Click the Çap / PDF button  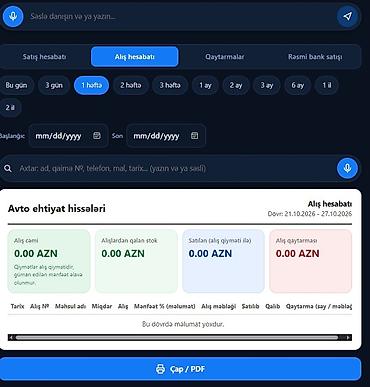click(x=180, y=369)
